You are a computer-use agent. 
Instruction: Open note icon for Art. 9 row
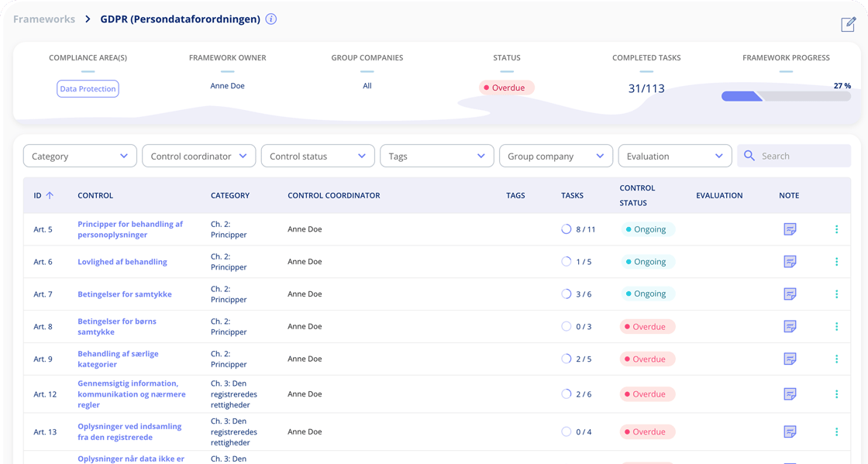tap(790, 359)
